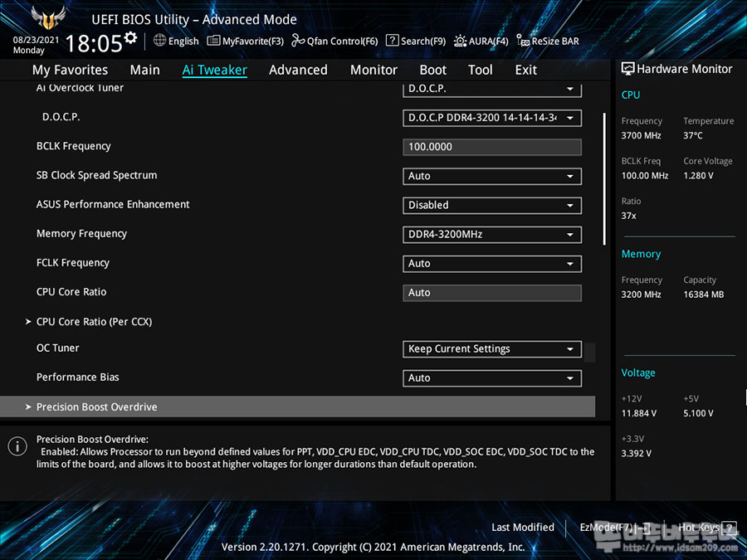Click the Version 2.20.1271 copyright text

point(373,548)
